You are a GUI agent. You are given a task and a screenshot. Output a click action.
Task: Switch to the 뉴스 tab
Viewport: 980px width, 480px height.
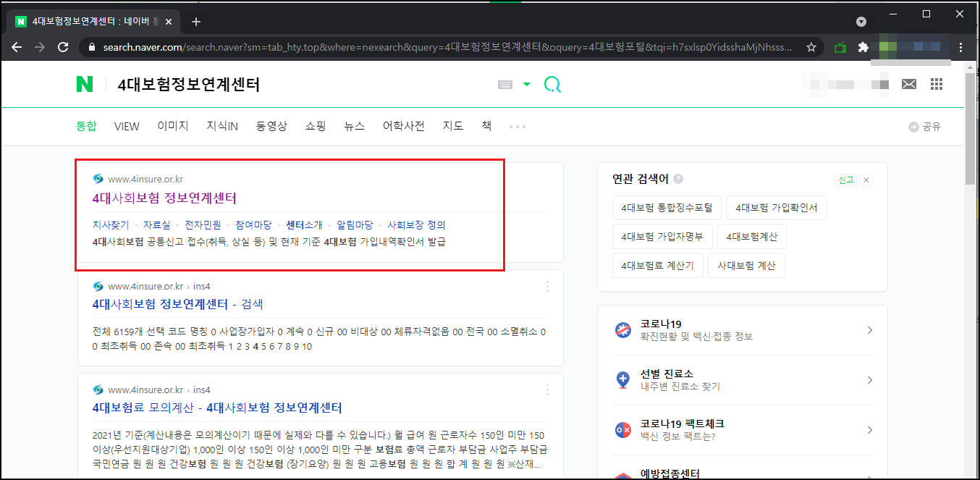click(355, 126)
